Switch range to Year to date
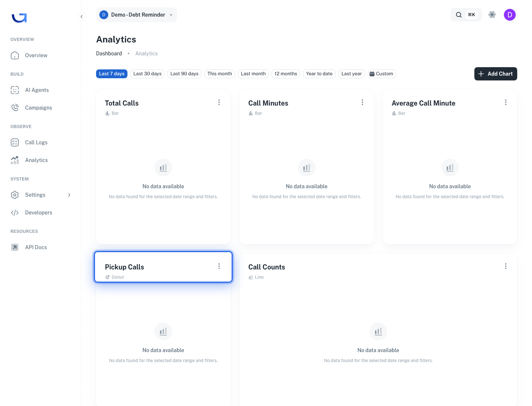The width and height of the screenshot is (532, 406). (x=319, y=74)
